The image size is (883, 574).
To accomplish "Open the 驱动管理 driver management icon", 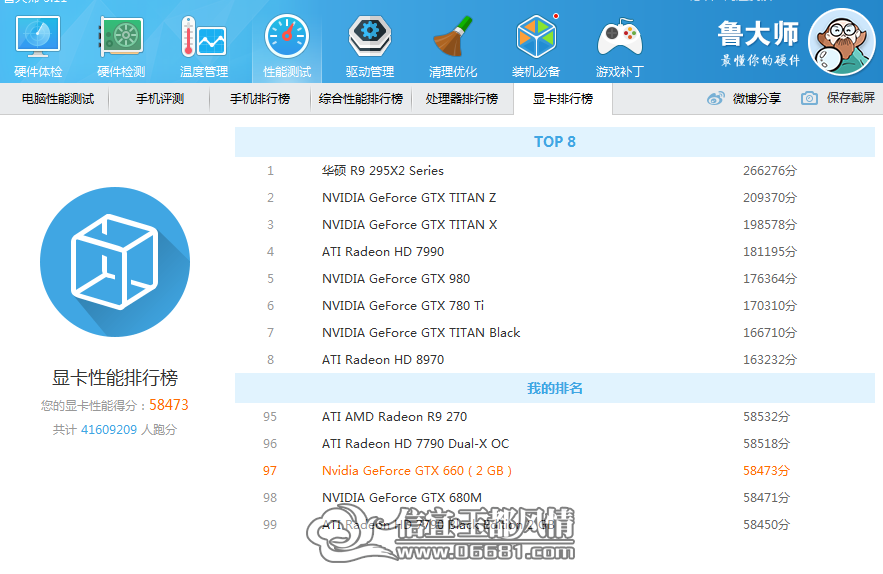I will [x=370, y=37].
